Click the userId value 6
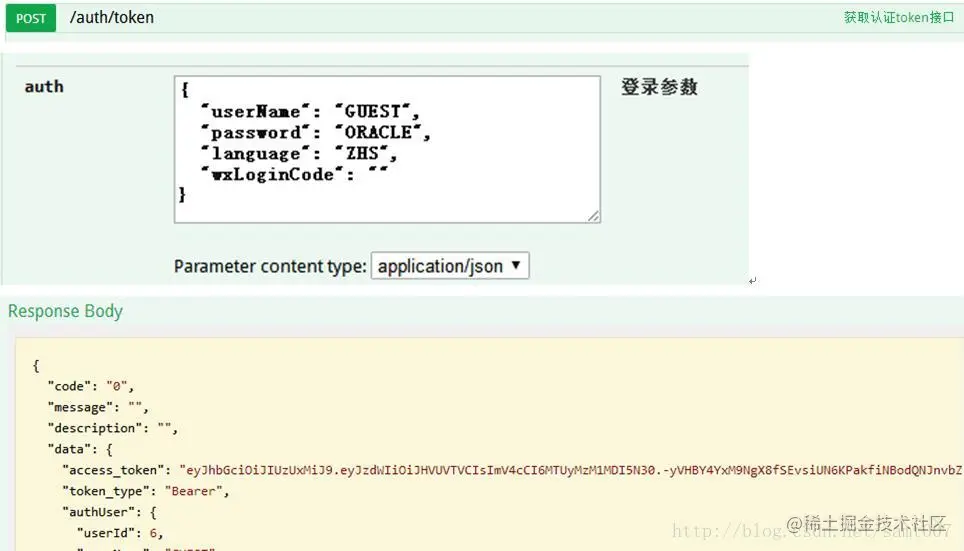The width and height of the screenshot is (964, 551). coord(153,533)
